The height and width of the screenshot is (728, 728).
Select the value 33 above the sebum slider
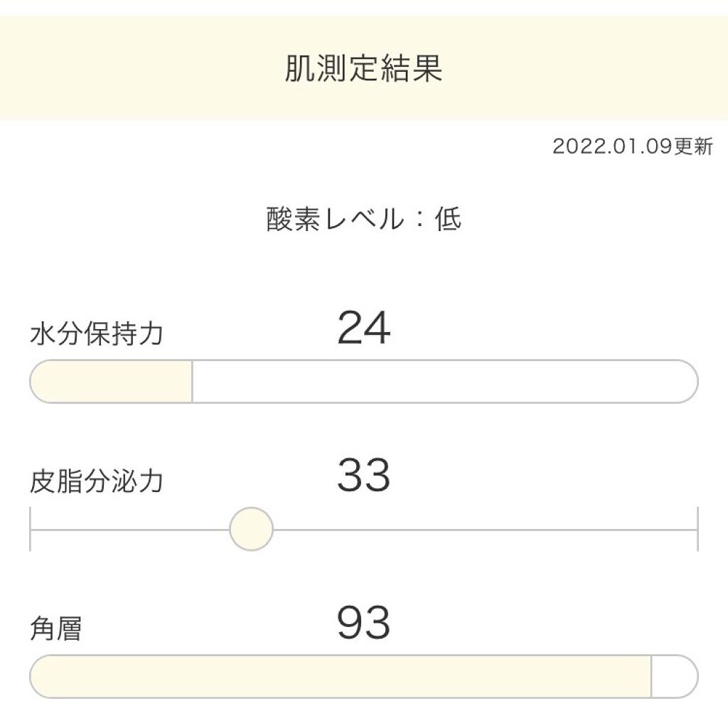[364, 476]
